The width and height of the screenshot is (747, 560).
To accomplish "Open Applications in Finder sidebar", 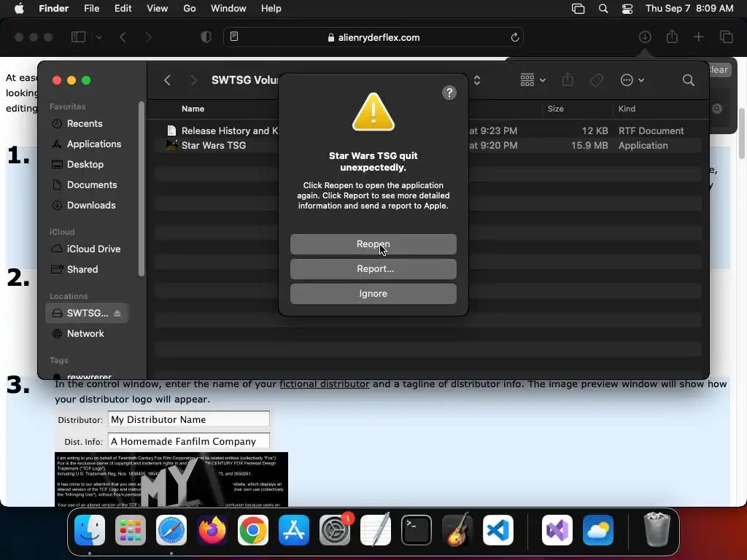I will 93,144.
